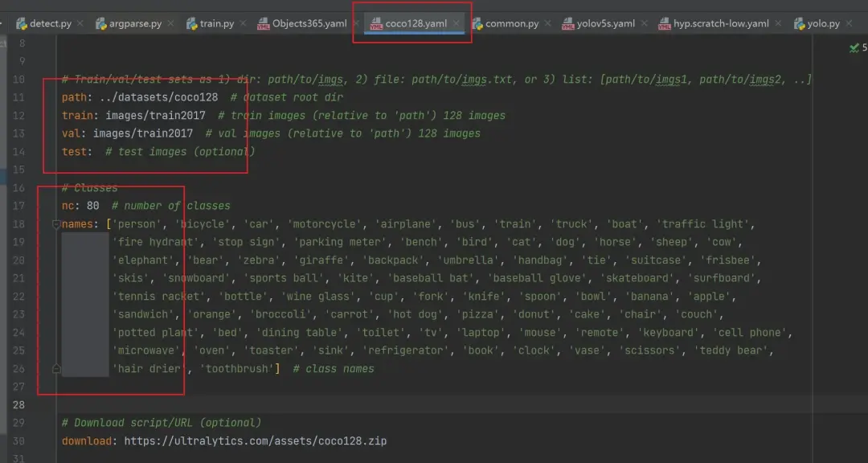Viewport: 868px width, 463px height.
Task: Click the '# class names' comment
Action: click(334, 369)
